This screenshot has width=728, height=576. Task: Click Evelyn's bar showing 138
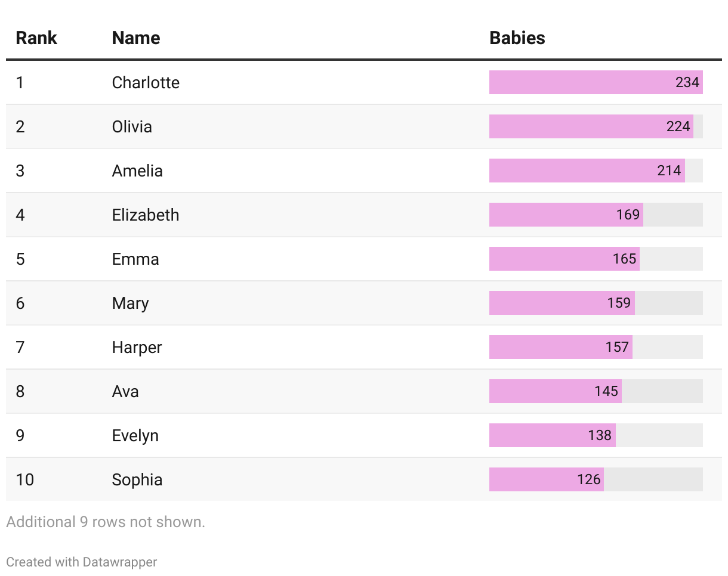click(x=552, y=435)
